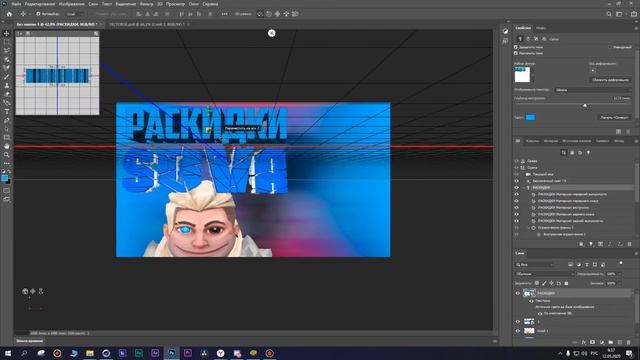
Task: Add new light in 3D panel
Action: (x=591, y=244)
